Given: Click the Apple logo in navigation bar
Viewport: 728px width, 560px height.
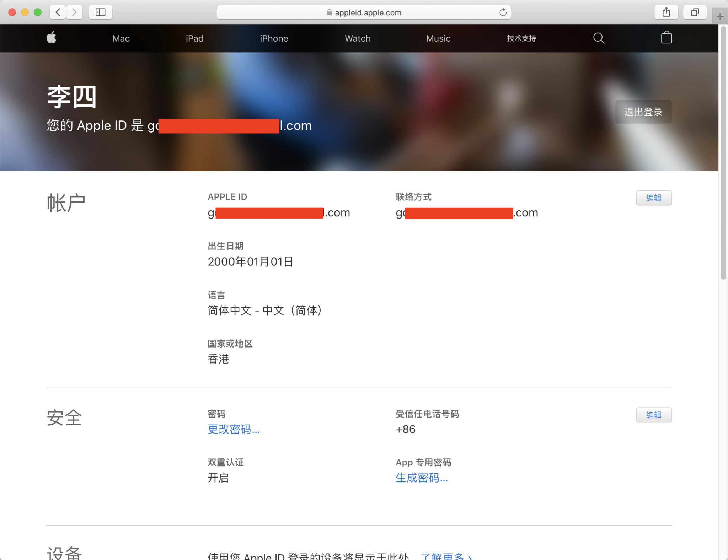Looking at the screenshot, I should [51, 38].
